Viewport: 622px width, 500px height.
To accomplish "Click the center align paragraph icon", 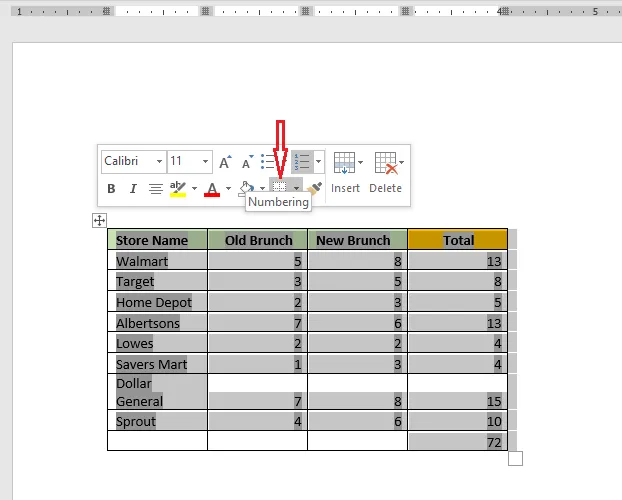I will click(156, 188).
